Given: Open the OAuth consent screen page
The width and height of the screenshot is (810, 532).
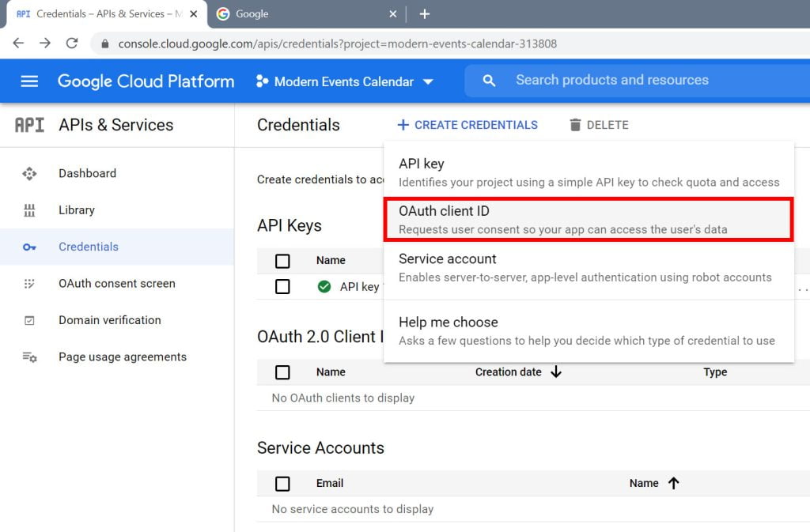Looking at the screenshot, I should pos(116,283).
